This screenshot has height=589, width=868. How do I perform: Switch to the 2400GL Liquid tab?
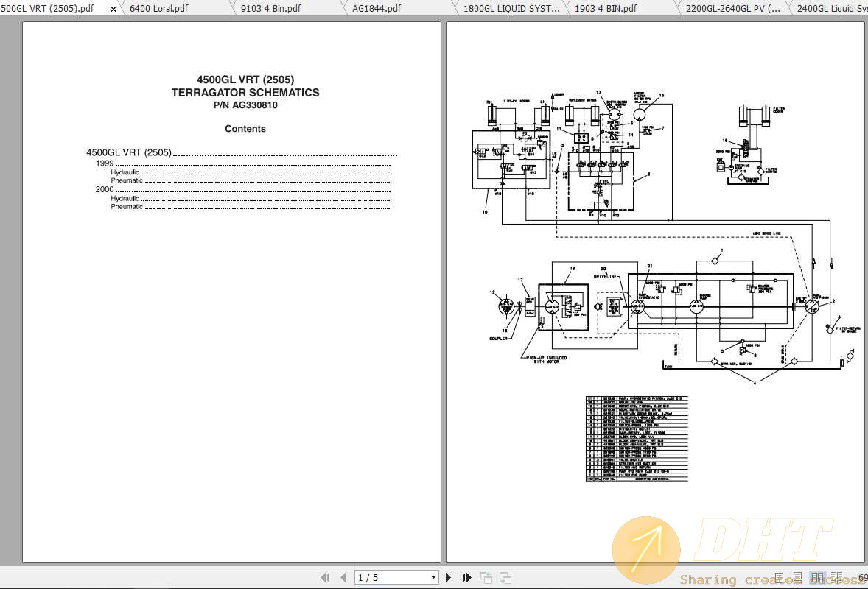tap(831, 8)
